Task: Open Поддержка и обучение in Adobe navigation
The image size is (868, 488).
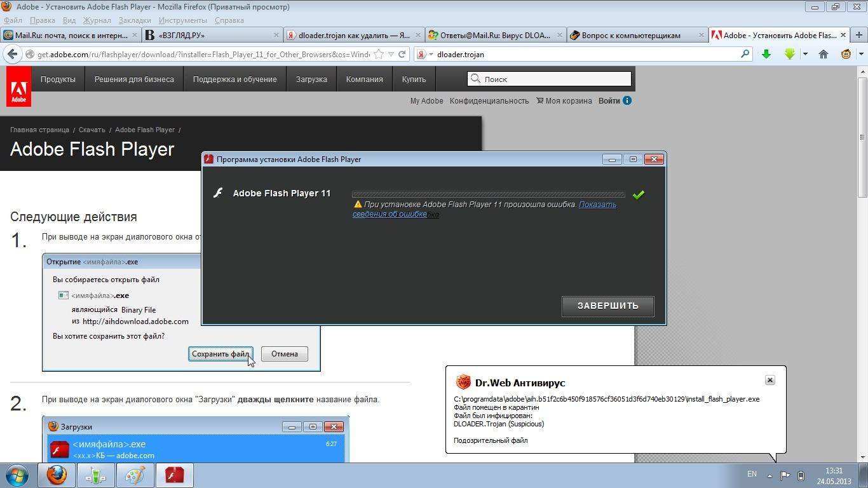Action: (x=235, y=79)
